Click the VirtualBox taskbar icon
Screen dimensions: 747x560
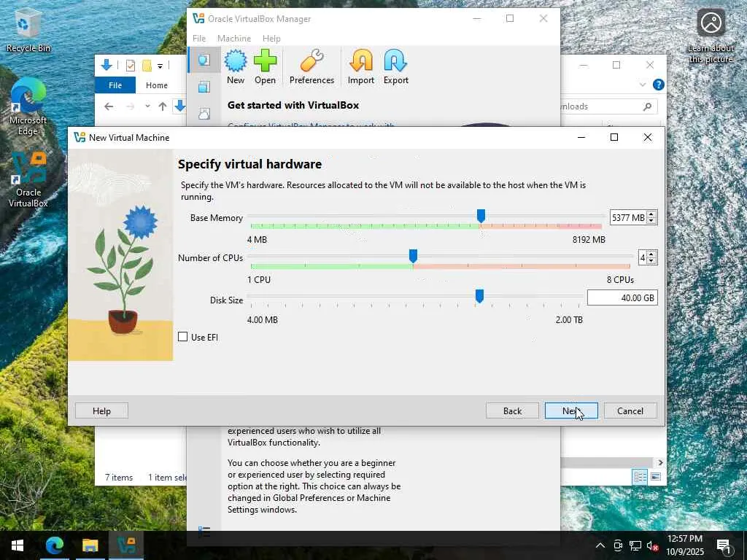(x=126, y=545)
